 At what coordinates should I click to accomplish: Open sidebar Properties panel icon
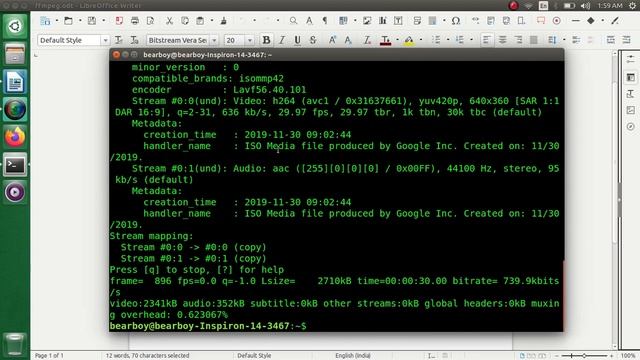[631, 77]
